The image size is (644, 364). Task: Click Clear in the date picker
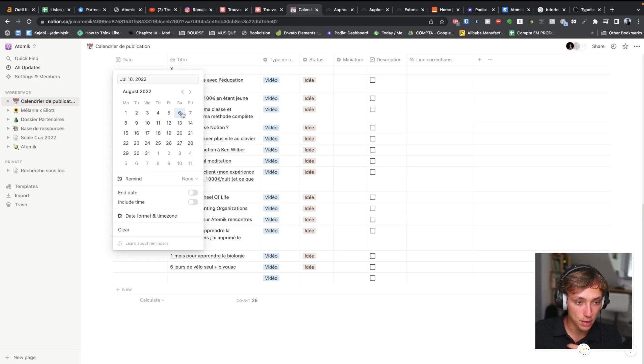pos(124,230)
